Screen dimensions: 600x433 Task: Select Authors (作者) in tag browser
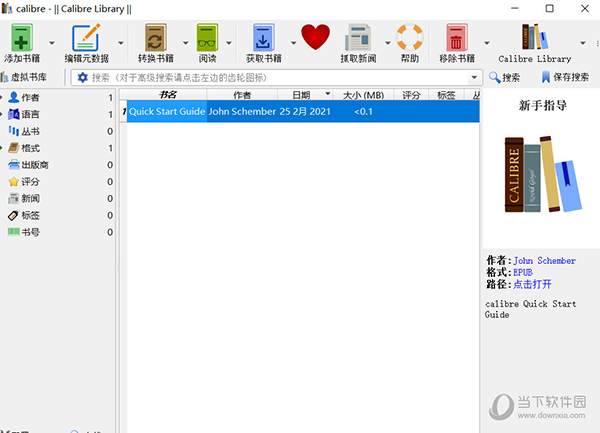[58, 98]
